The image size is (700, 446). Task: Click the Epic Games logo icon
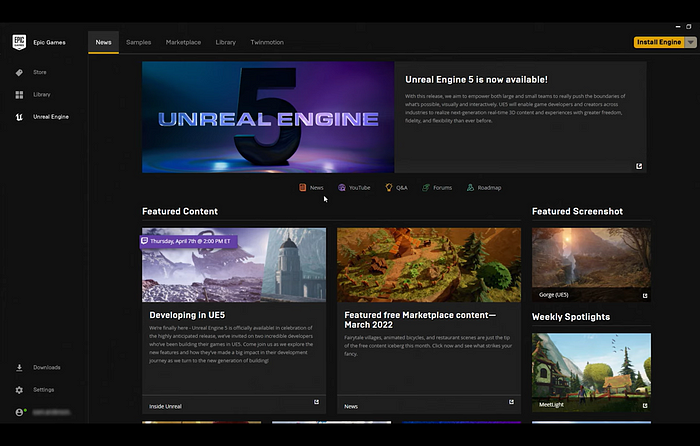point(19,42)
